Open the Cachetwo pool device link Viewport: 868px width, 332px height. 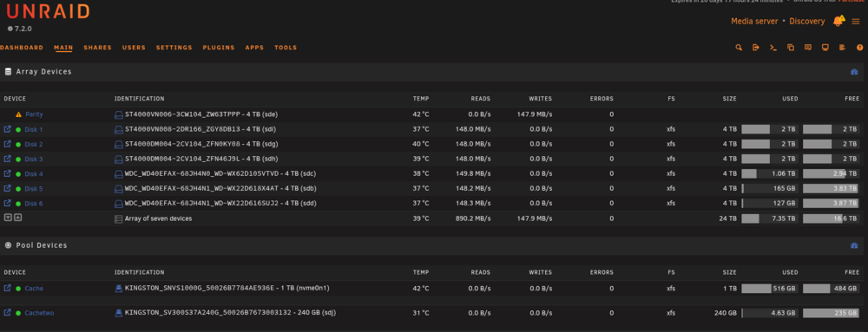click(39, 313)
